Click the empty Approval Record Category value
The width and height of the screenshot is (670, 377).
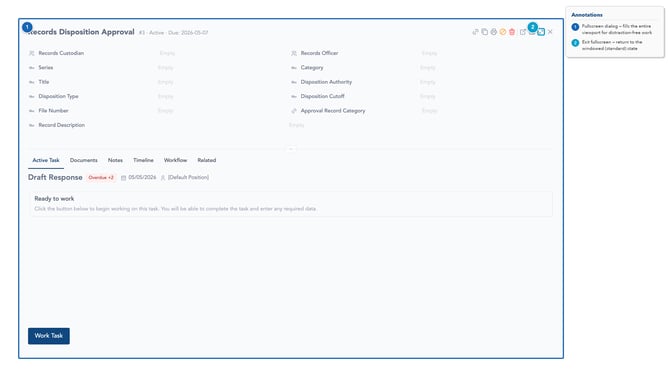(x=429, y=111)
